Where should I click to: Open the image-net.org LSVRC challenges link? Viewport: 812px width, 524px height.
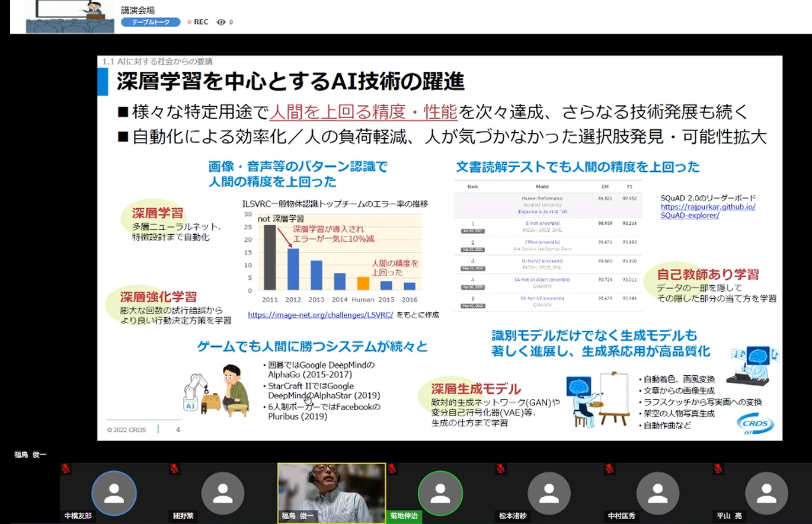(x=320, y=315)
